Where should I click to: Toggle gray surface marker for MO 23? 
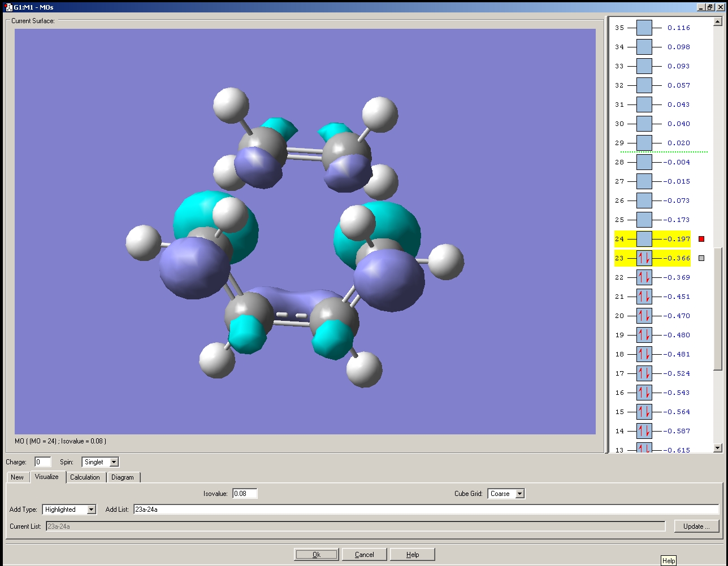(x=701, y=258)
